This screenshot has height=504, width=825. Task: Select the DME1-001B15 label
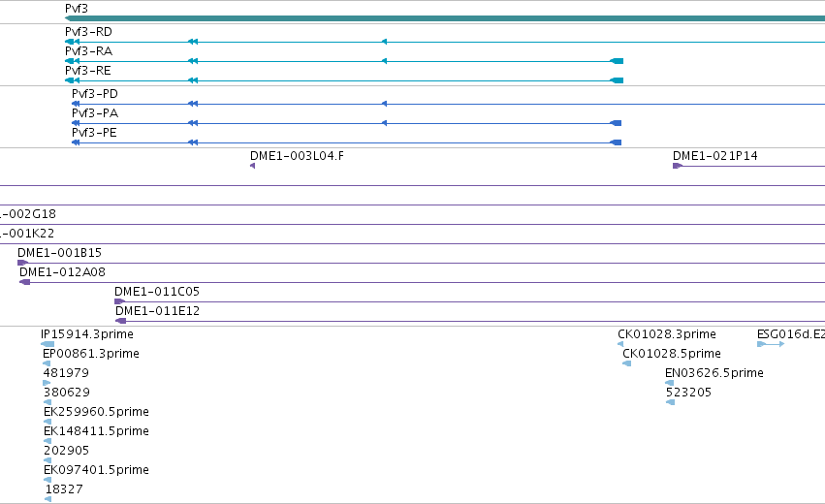tap(59, 253)
